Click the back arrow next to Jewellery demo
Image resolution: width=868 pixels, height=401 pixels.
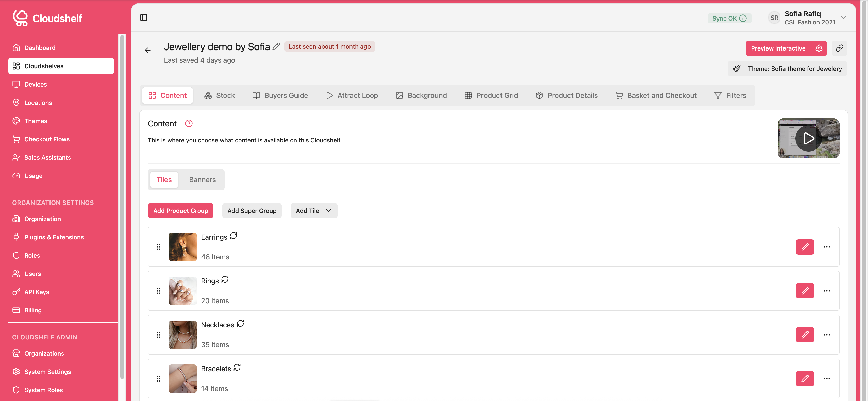click(147, 50)
